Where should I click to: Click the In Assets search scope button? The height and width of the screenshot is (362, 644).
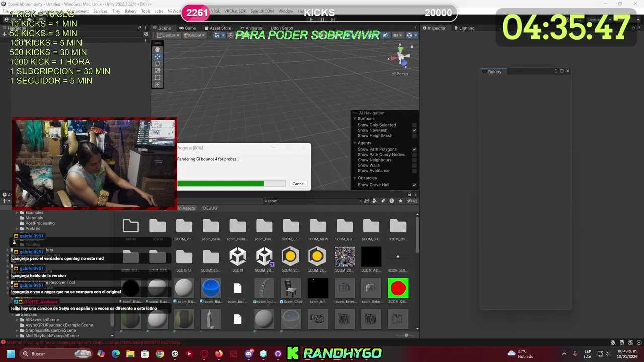click(186, 208)
